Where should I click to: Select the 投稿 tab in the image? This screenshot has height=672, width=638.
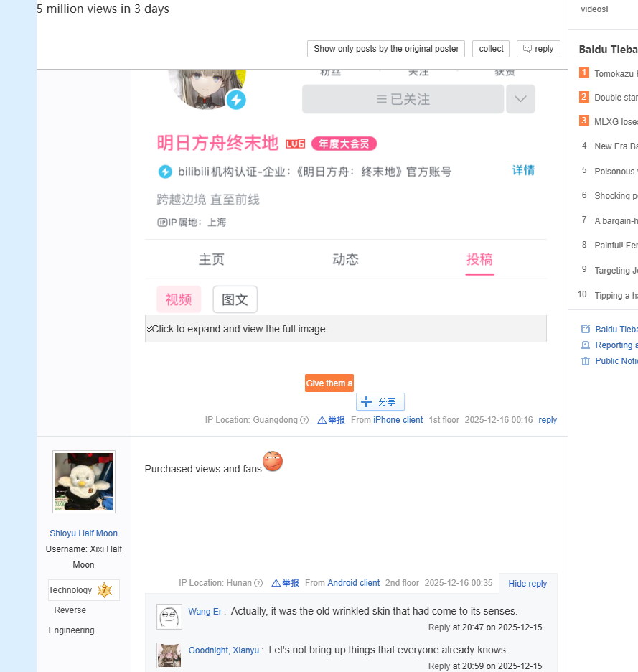[x=479, y=260]
